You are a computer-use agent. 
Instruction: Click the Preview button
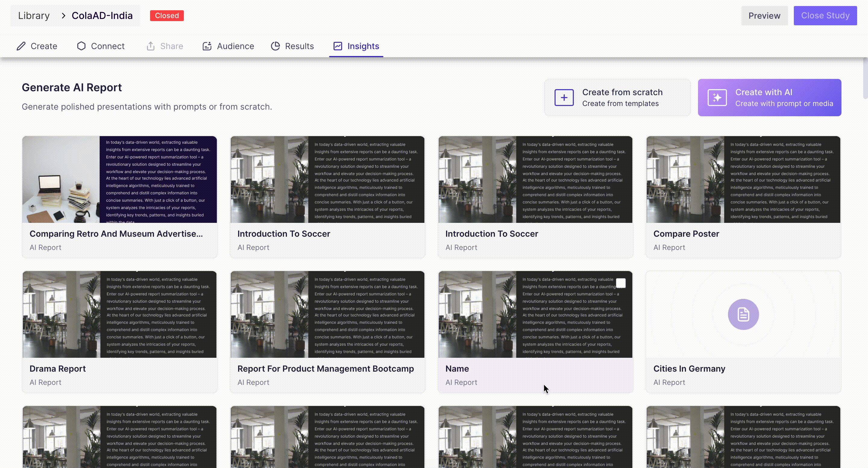tap(764, 16)
